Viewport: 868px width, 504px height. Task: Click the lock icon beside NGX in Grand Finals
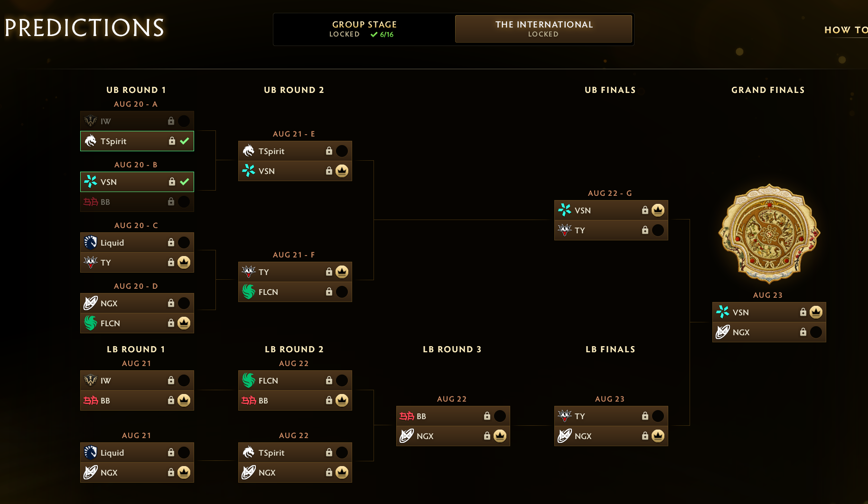(803, 332)
